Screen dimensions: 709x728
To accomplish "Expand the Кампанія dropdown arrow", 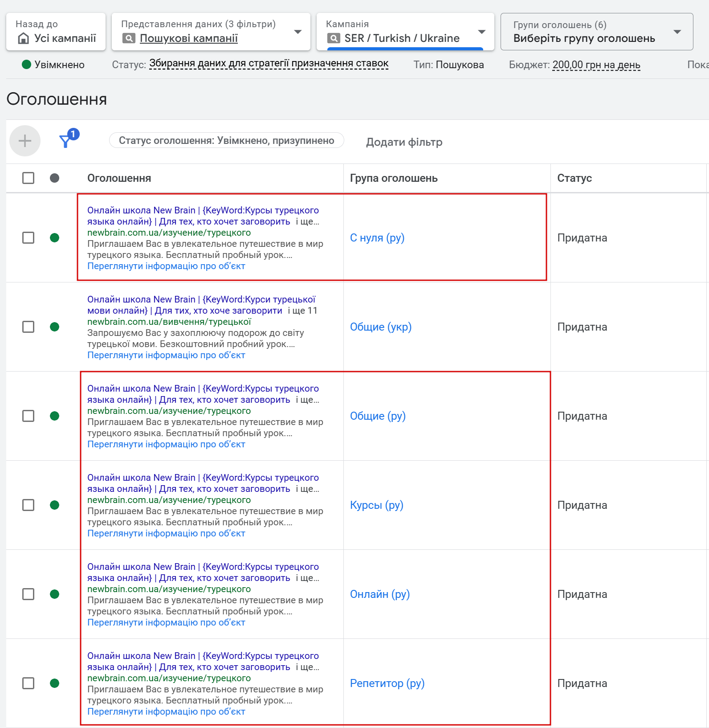I will (481, 32).
